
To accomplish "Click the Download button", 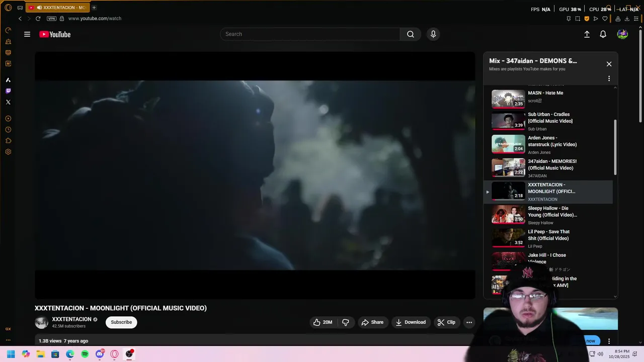I will (411, 322).
